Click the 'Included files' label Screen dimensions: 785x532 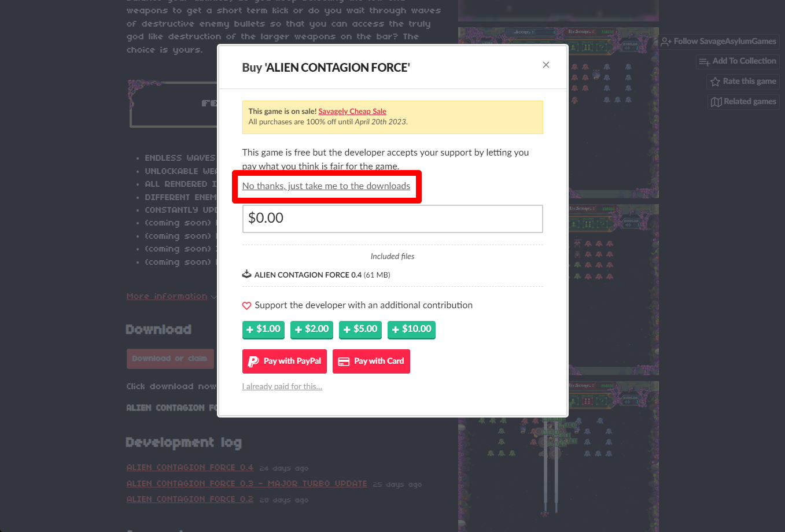pos(392,256)
